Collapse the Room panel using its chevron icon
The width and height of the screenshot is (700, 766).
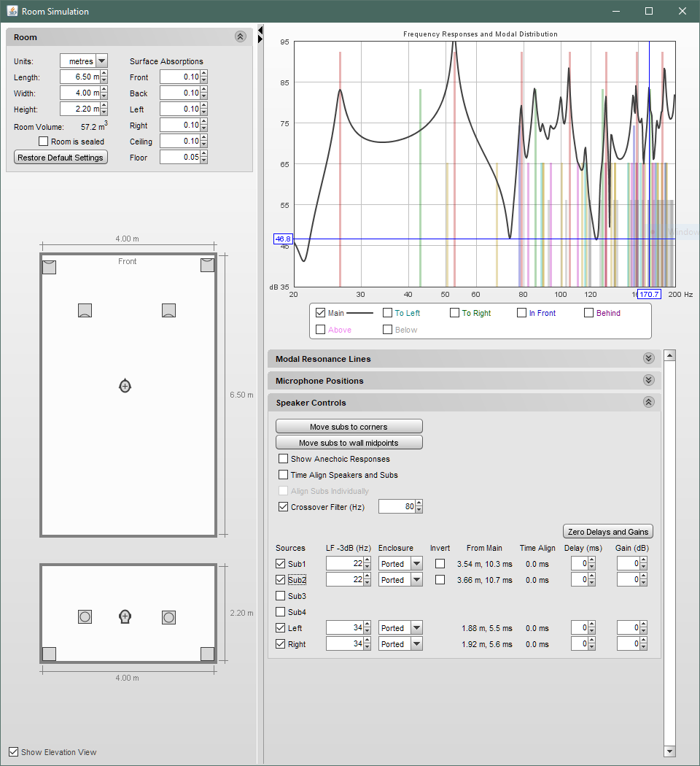click(240, 36)
